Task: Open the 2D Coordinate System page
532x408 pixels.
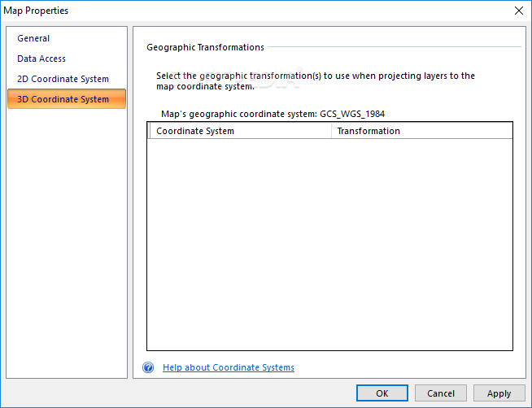Action: [63, 79]
